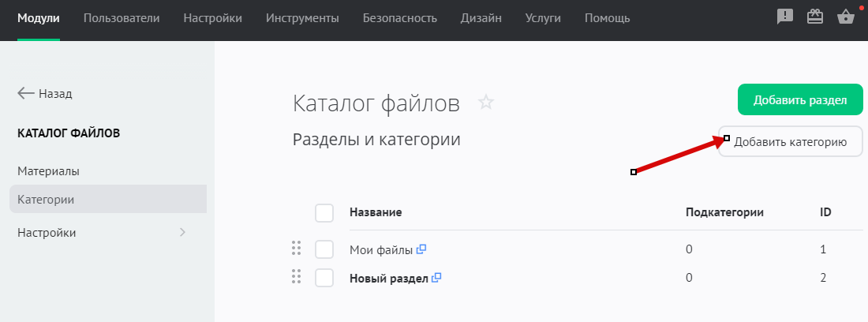The image size is (868, 322).
Task: Open the Пользователи menu
Action: point(121,18)
